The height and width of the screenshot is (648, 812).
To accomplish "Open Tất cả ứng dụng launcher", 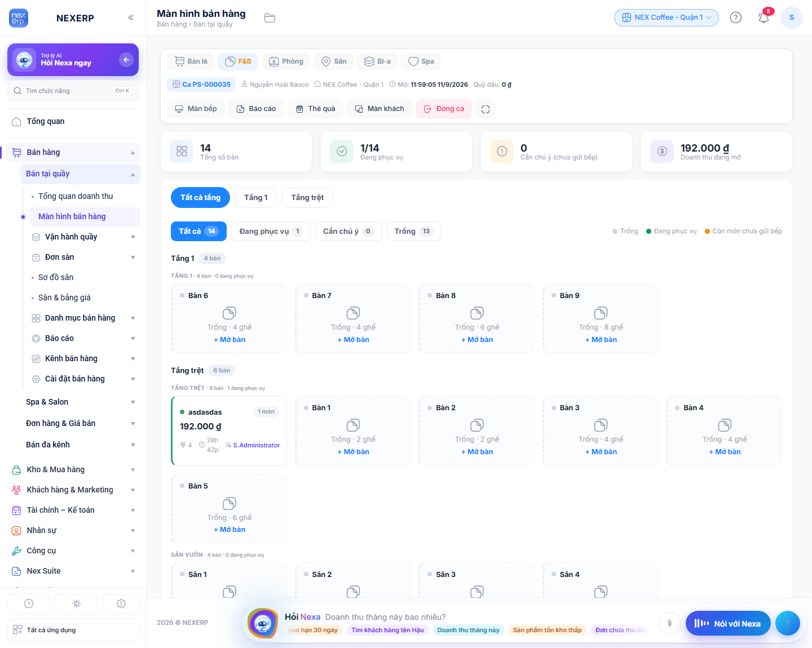I will click(73, 630).
